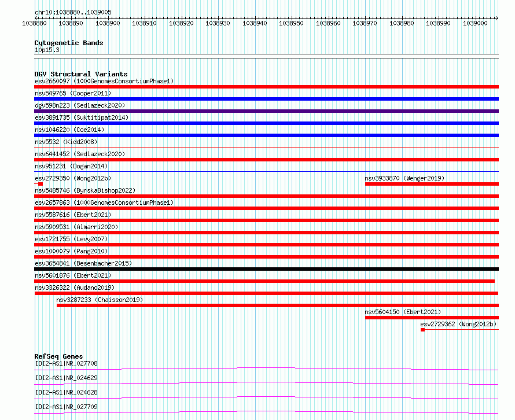The image size is (515, 420).
Task: Click the esv2729350 (Wong2012b) label
Action: [x=73, y=178]
